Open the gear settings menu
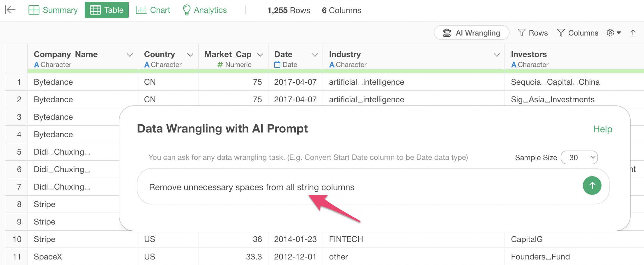 [614, 33]
